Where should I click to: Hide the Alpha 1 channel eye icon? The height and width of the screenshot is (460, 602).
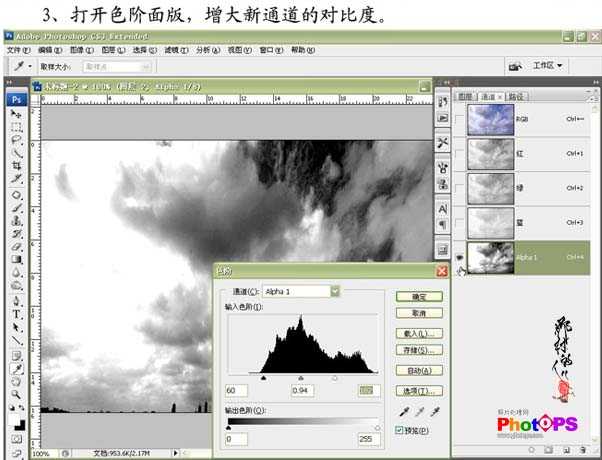[x=460, y=258]
